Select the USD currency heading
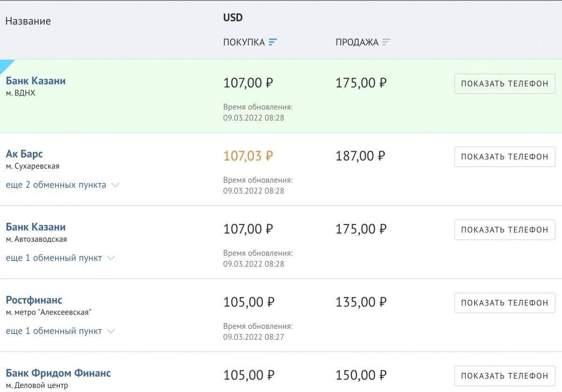 233,18
